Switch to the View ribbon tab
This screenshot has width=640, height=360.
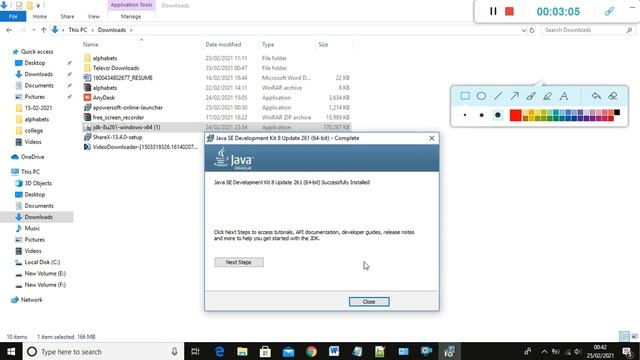click(x=93, y=16)
